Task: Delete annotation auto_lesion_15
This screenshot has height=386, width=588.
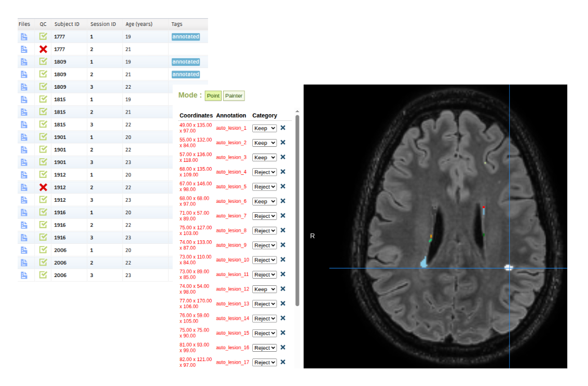Action: (283, 333)
